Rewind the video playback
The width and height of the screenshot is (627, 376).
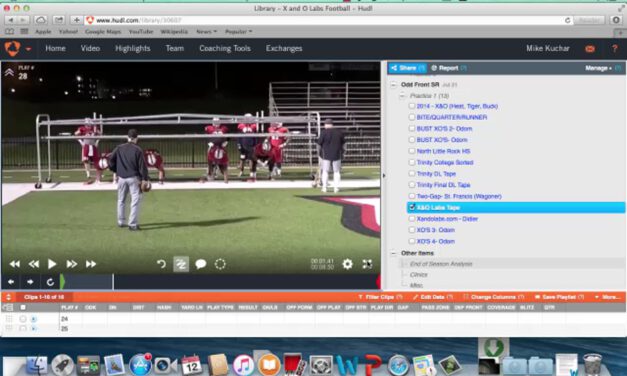(34, 264)
